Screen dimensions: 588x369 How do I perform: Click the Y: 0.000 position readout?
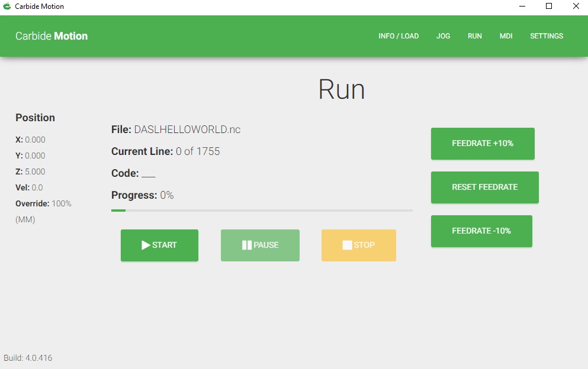[30, 156]
